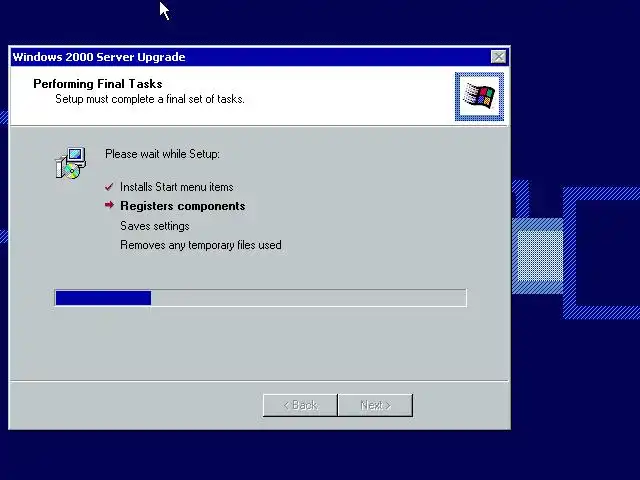
Task: Click the red arrow beside Registers components
Action: (109, 205)
